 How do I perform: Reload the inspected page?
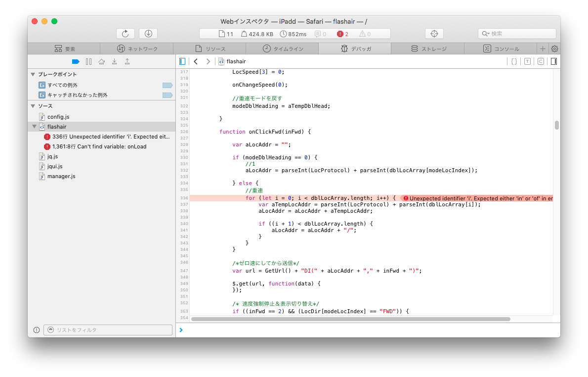tap(125, 34)
